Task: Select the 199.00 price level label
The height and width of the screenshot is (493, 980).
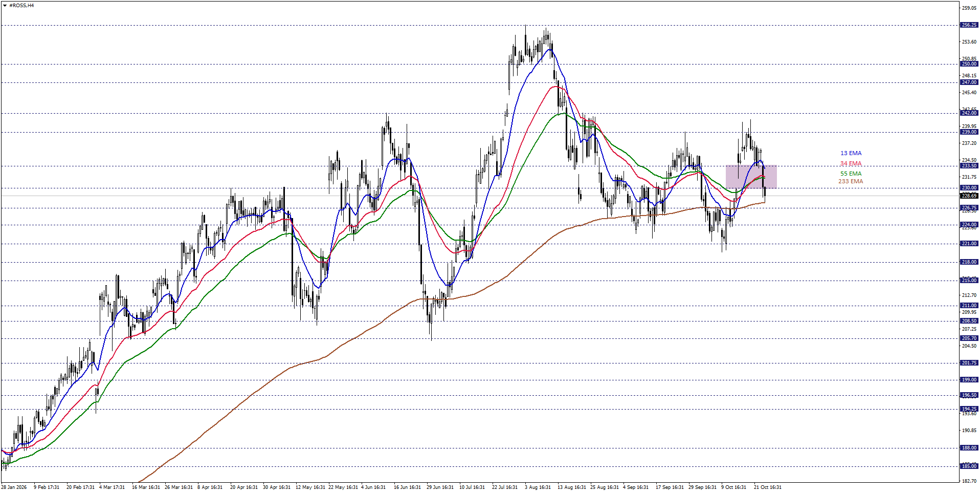Action: (x=969, y=380)
